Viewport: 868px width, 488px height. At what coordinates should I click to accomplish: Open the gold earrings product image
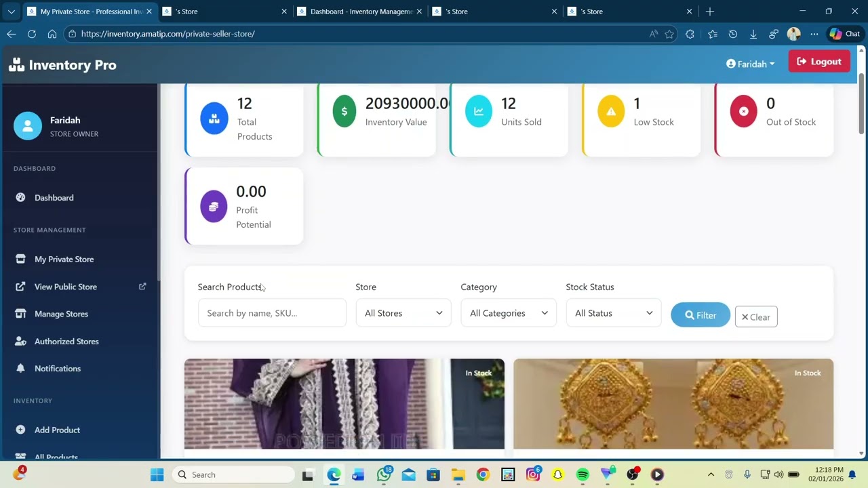673,404
